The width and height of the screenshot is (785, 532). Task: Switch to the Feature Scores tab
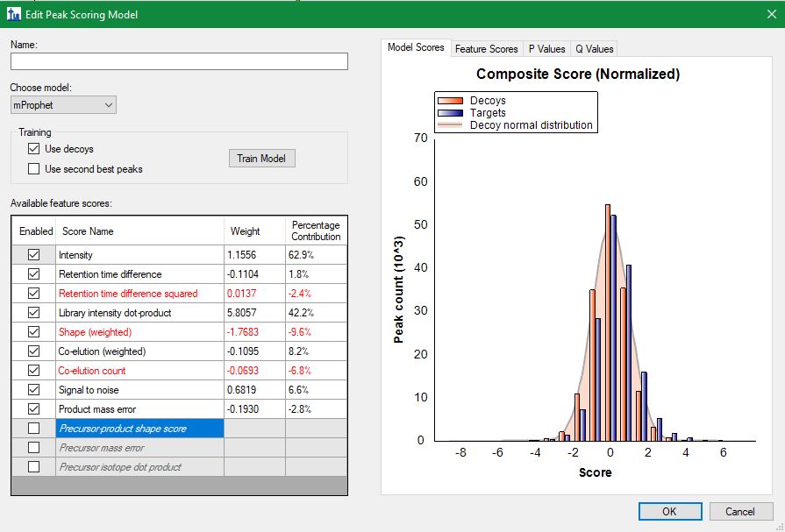point(486,49)
